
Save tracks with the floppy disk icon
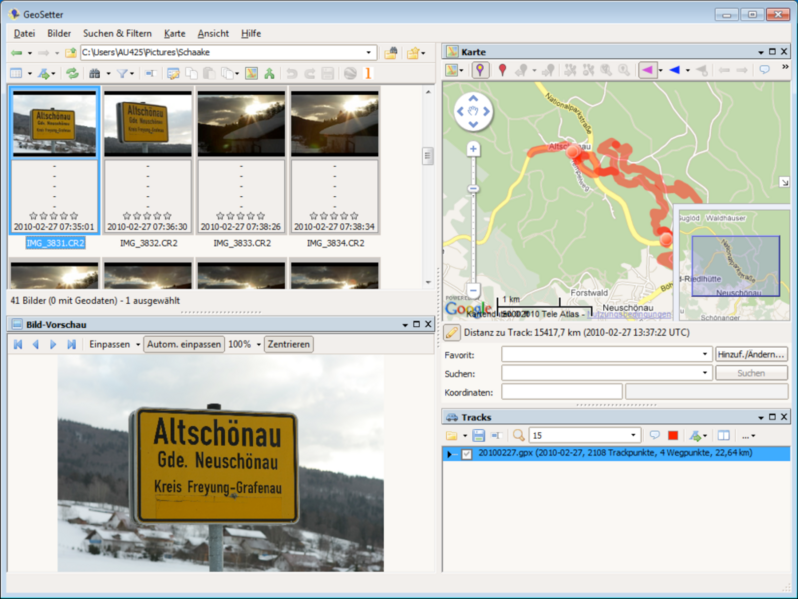coord(478,435)
